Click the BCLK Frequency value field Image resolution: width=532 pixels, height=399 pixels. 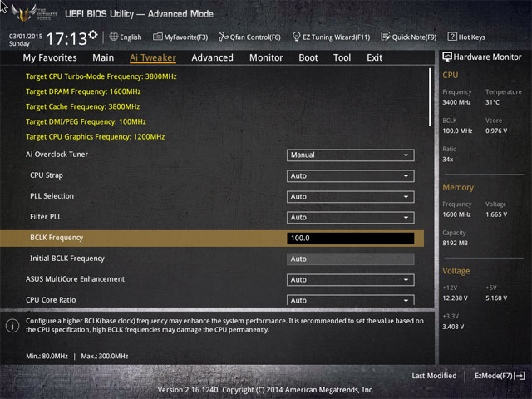(351, 239)
